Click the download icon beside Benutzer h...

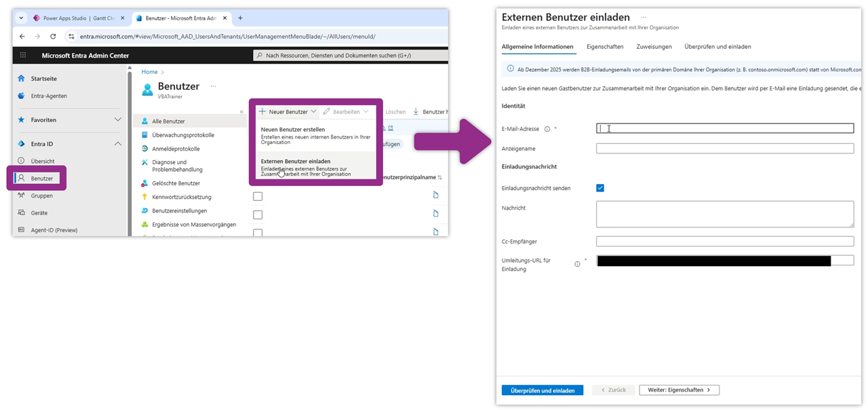[416, 111]
